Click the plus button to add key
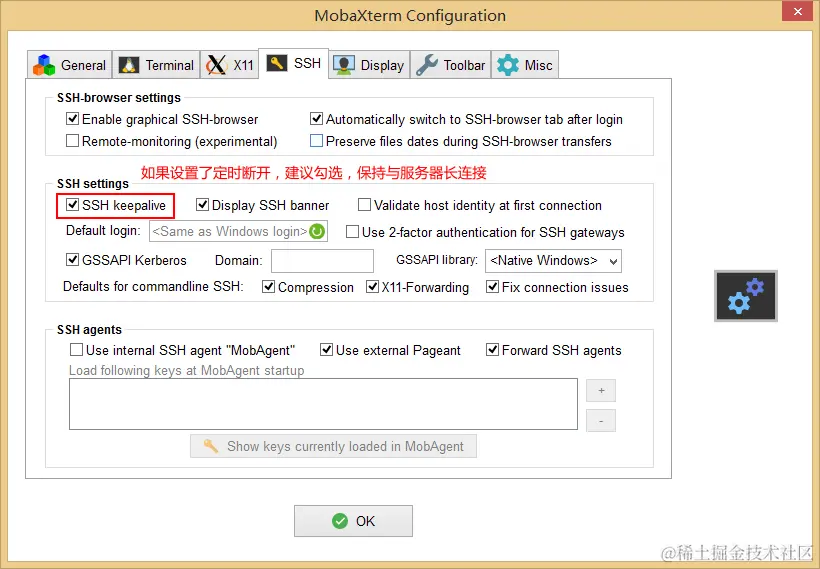820x569 pixels. point(601,391)
